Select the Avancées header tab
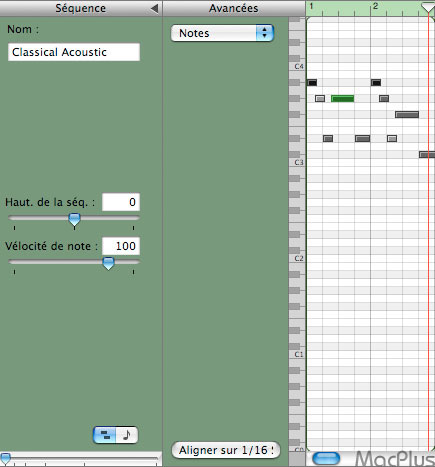 point(234,8)
